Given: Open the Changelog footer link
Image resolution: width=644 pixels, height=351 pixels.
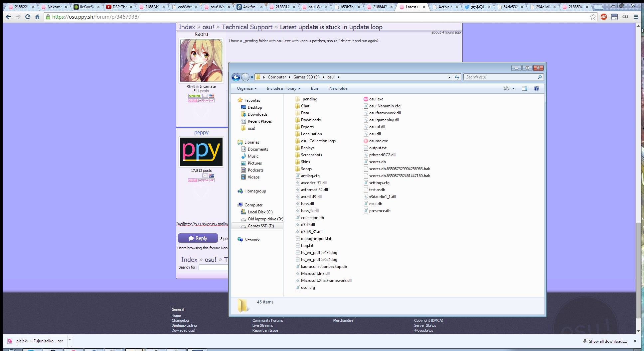Looking at the screenshot, I should click(180, 320).
